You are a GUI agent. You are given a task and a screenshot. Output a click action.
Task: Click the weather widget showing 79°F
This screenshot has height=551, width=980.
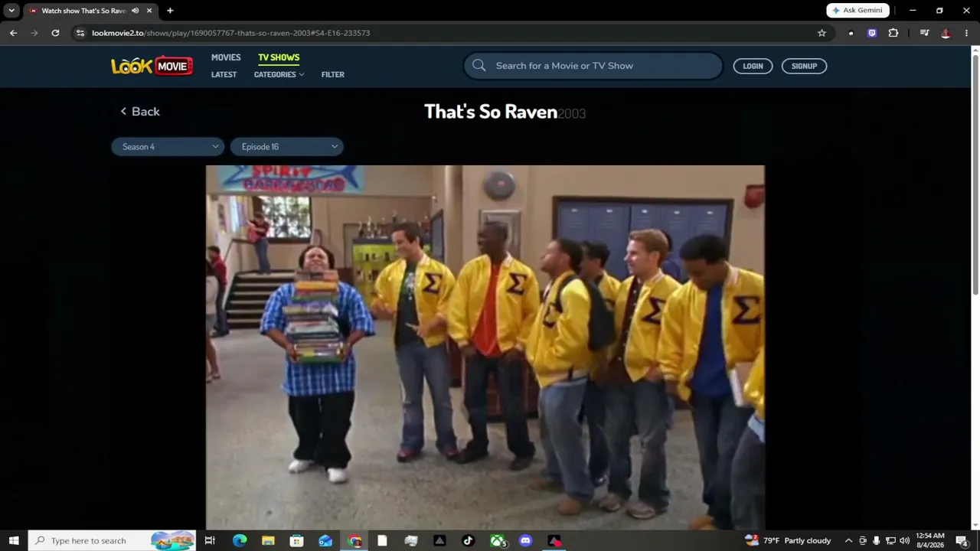click(x=788, y=541)
